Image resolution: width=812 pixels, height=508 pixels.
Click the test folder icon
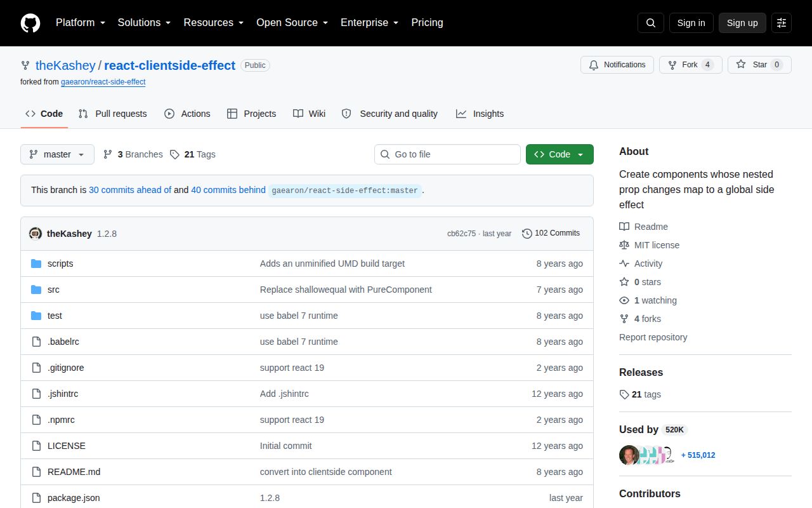click(36, 316)
